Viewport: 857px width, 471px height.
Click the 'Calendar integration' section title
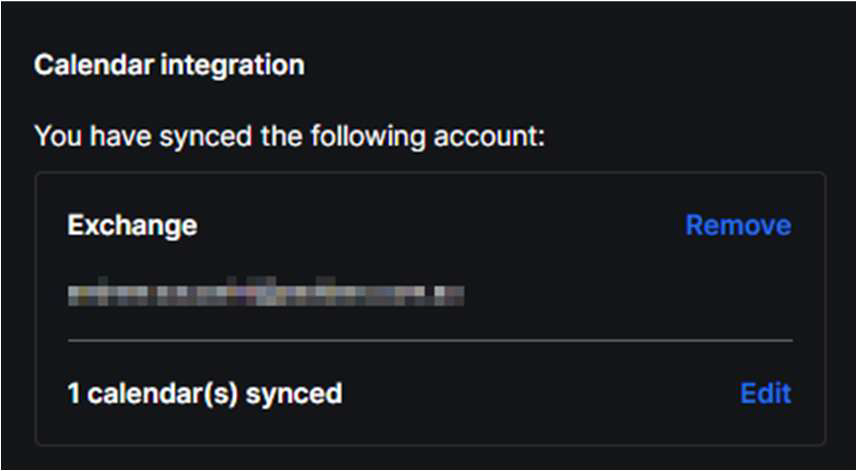169,66
